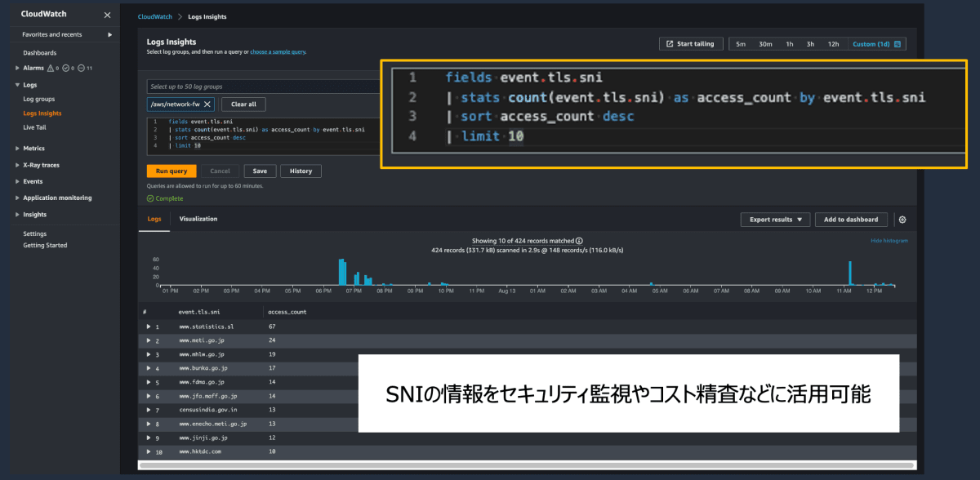Click the History button

300,171
